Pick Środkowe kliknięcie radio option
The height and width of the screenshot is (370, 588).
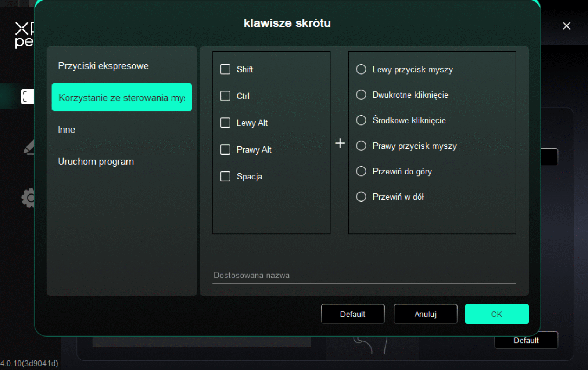click(x=361, y=120)
